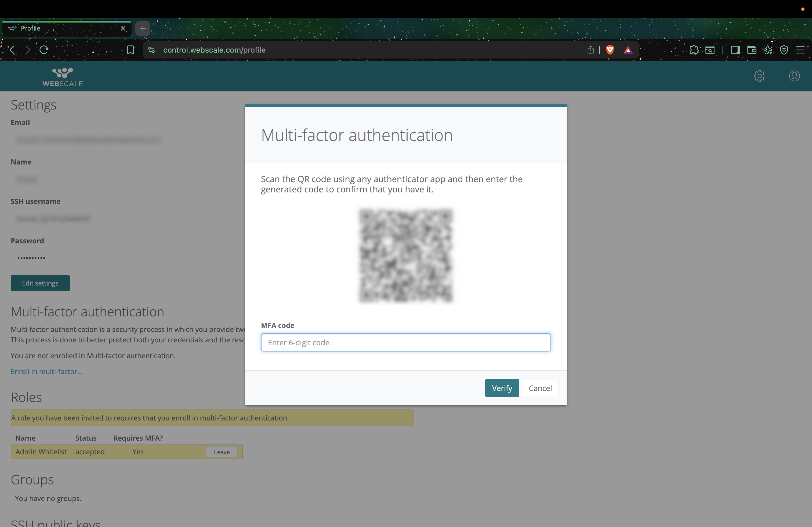Leave the Admin Whitelist role
The width and height of the screenshot is (812, 527).
tap(222, 452)
